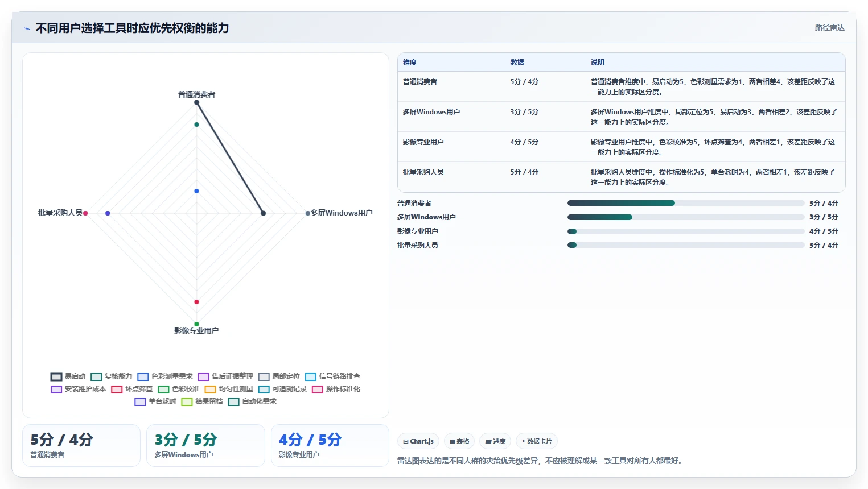This screenshot has width=868, height=489.
Task: Click the 自动化需求 legend item
Action: click(252, 401)
